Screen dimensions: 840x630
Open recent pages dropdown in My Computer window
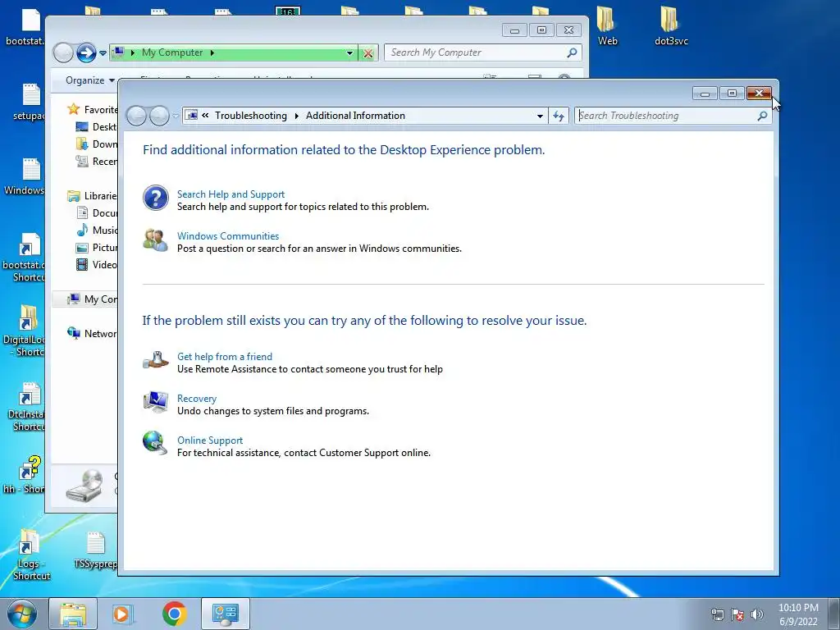pyautogui.click(x=103, y=53)
